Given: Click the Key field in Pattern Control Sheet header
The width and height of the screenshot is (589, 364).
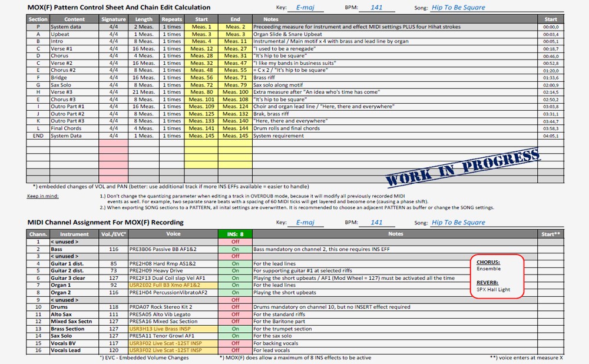Looking at the screenshot, I should [305, 8].
